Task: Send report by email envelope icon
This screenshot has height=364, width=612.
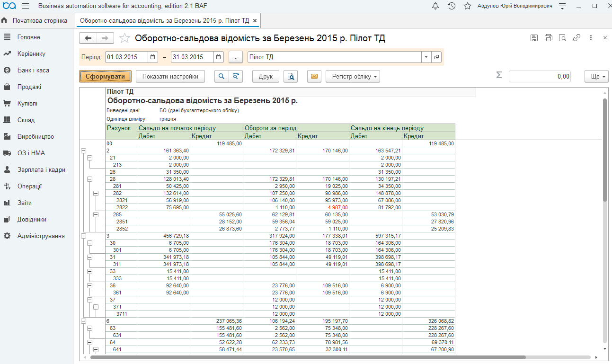Action: point(314,76)
